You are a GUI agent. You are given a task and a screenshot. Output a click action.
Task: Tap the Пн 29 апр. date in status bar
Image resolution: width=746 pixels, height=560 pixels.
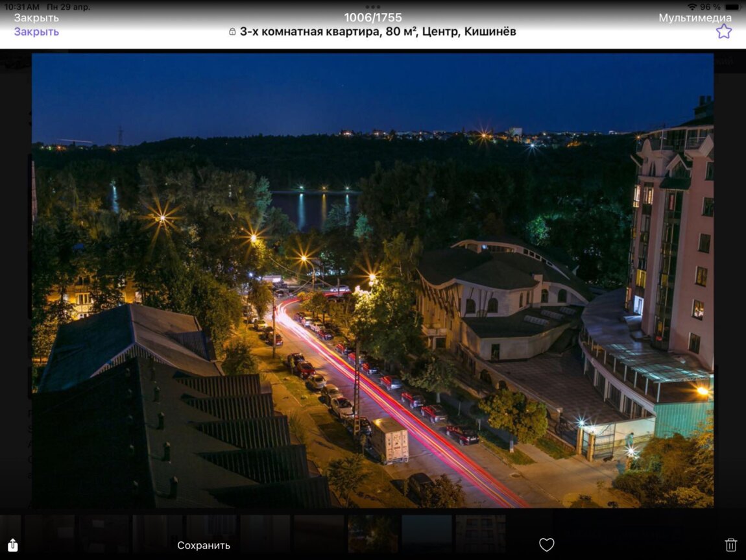[x=69, y=6]
